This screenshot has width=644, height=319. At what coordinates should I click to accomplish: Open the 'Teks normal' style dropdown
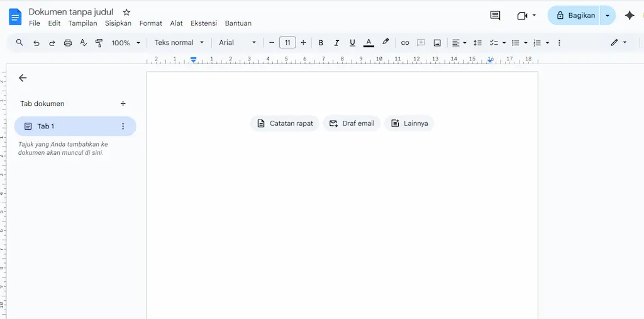179,42
